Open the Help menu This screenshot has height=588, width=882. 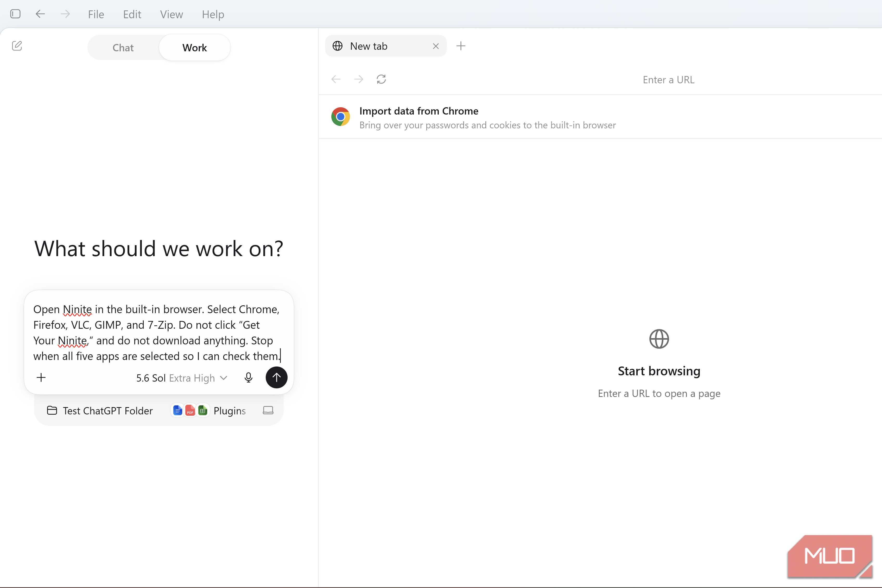[x=213, y=14]
